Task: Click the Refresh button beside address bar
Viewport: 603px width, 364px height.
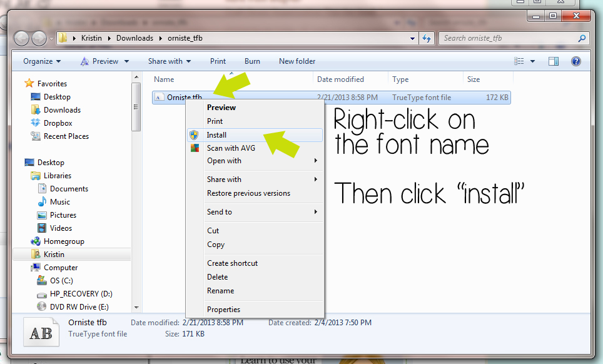Action: tap(427, 38)
